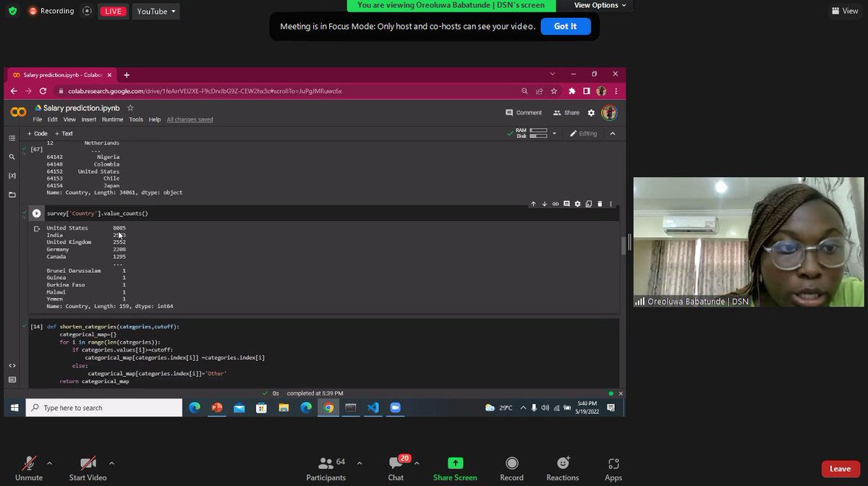Screen dimensions: 868x486
Task: Click Got It on Focus Mode notice
Action: pyautogui.click(x=566, y=26)
